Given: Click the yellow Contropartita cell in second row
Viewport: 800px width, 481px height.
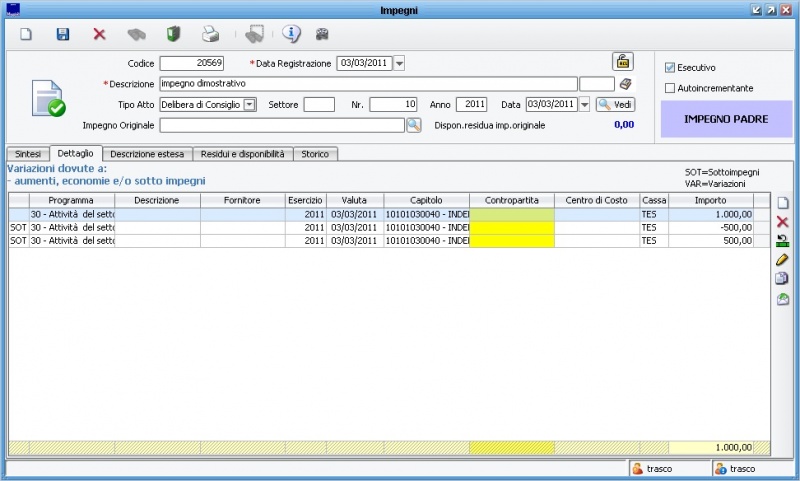Looking at the screenshot, I should point(512,228).
